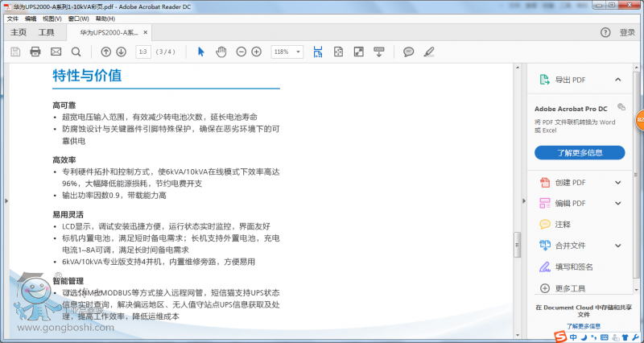
Task: Expand the 编辑 PDF options
Action: pos(617,204)
